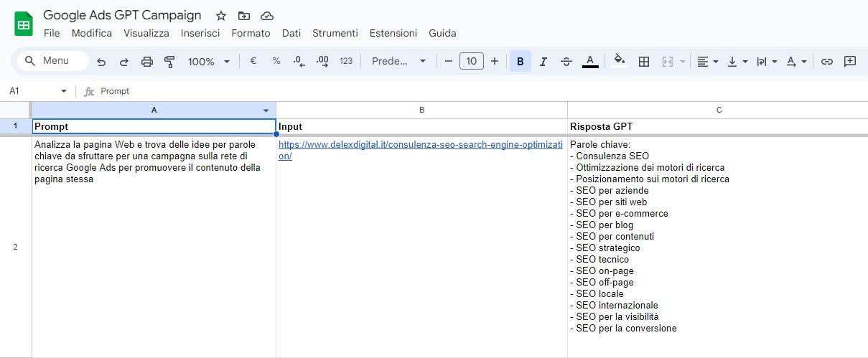This screenshot has height=358, width=868.
Task: Open the Google Sheets home icon
Action: point(24,24)
